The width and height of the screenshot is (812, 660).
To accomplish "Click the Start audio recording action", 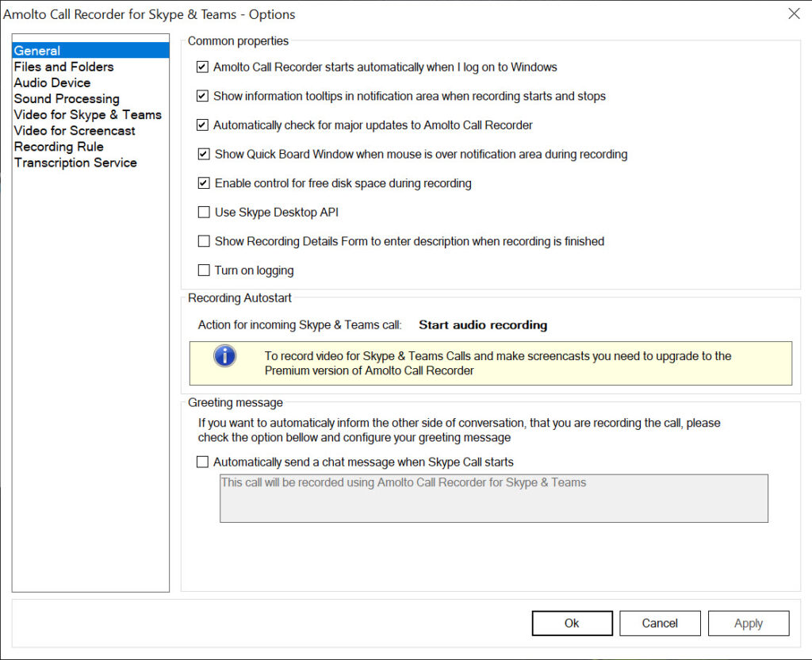I will pos(483,324).
